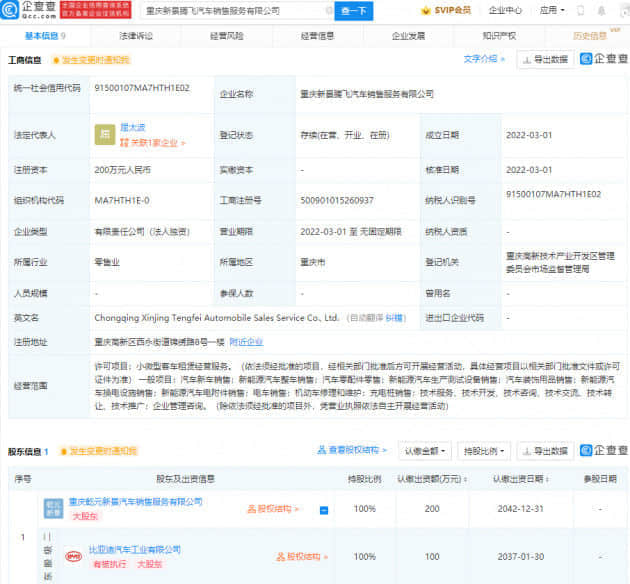This screenshot has height=584, width=630.
Task: Click 导出数据 in the 股东信息 section
Action: click(x=545, y=451)
